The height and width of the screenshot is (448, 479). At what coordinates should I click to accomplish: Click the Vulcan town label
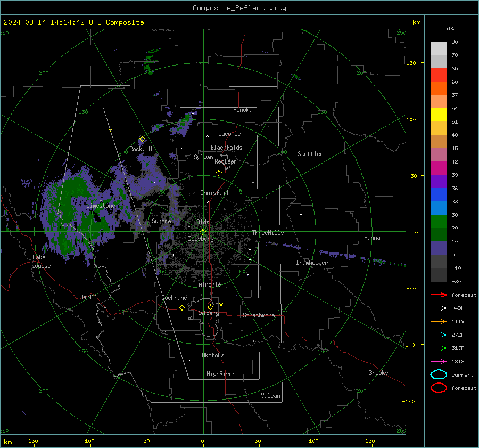[271, 396]
